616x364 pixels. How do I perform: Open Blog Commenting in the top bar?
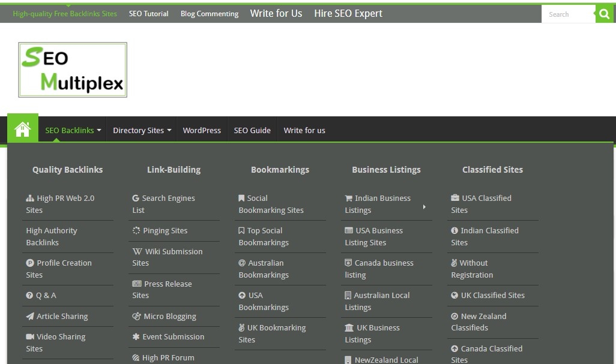click(x=210, y=14)
